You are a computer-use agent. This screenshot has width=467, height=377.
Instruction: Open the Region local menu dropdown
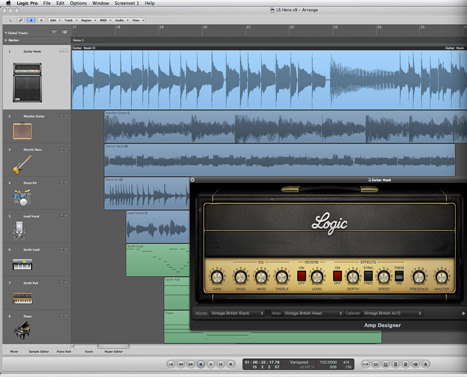(x=88, y=20)
